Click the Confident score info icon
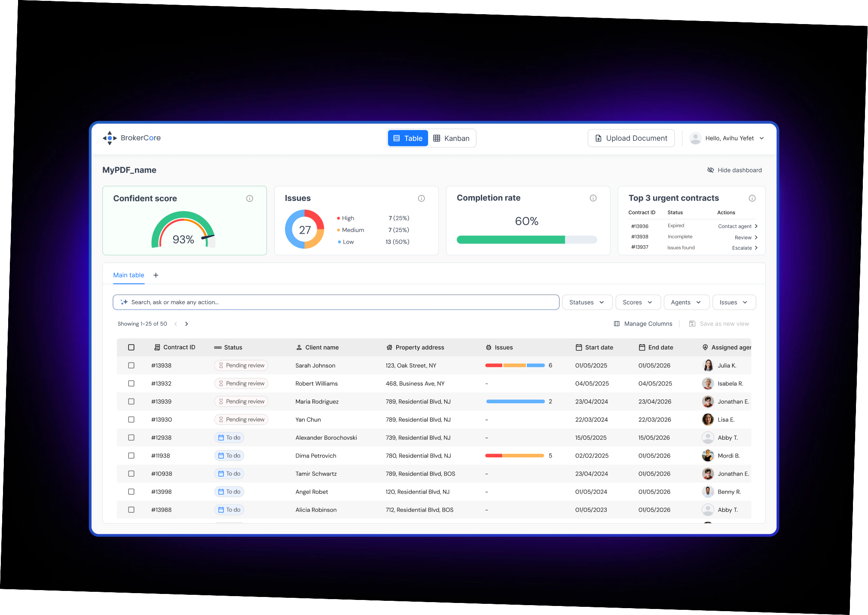 click(x=250, y=198)
